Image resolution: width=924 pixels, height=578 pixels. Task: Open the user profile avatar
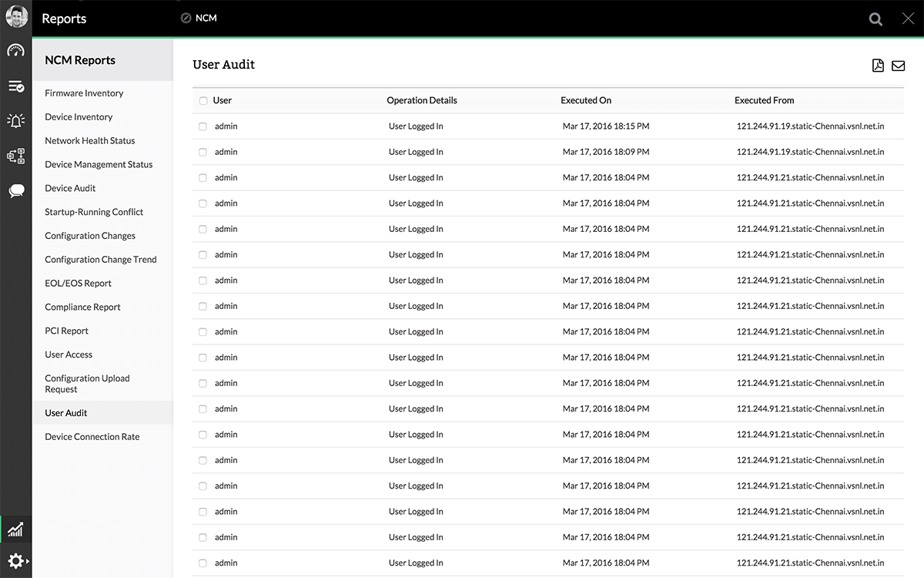click(16, 16)
